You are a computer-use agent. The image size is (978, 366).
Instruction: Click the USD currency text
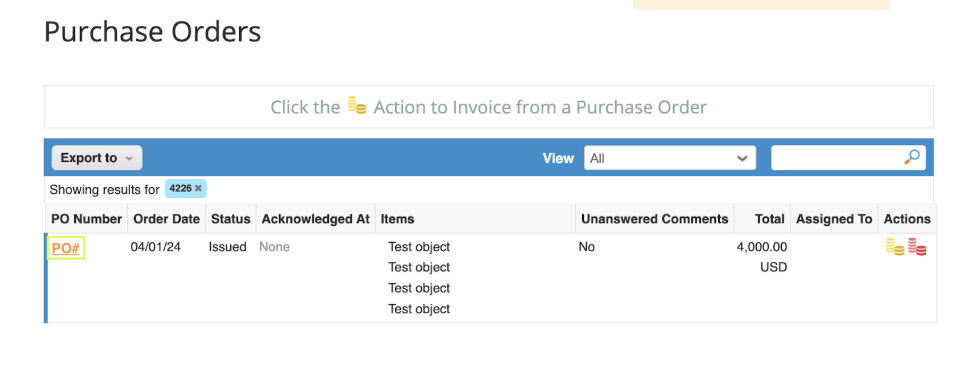773,267
